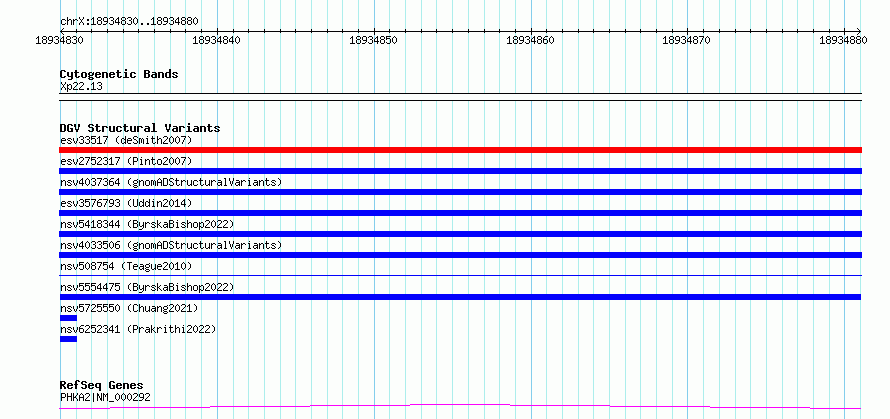Open variant nsv5725550 (Chuang2021) label
The image size is (890, 419).
click(x=129, y=308)
